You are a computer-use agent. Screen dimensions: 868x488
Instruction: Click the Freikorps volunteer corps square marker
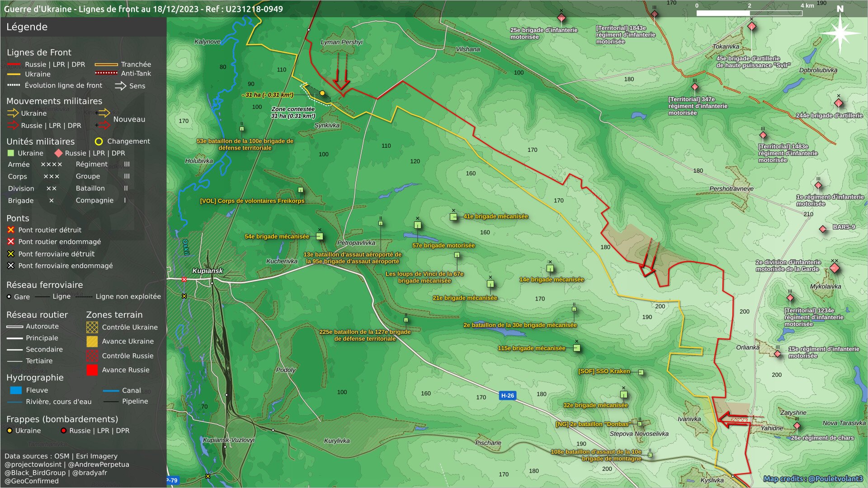pos(301,190)
